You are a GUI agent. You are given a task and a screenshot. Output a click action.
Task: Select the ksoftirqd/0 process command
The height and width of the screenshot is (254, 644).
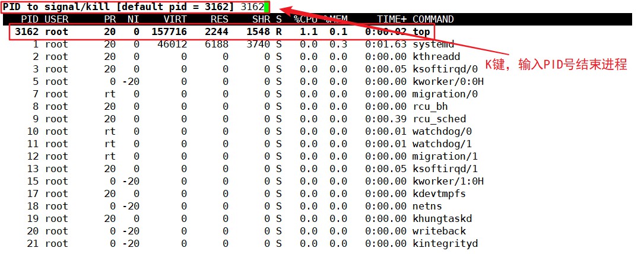point(445,69)
